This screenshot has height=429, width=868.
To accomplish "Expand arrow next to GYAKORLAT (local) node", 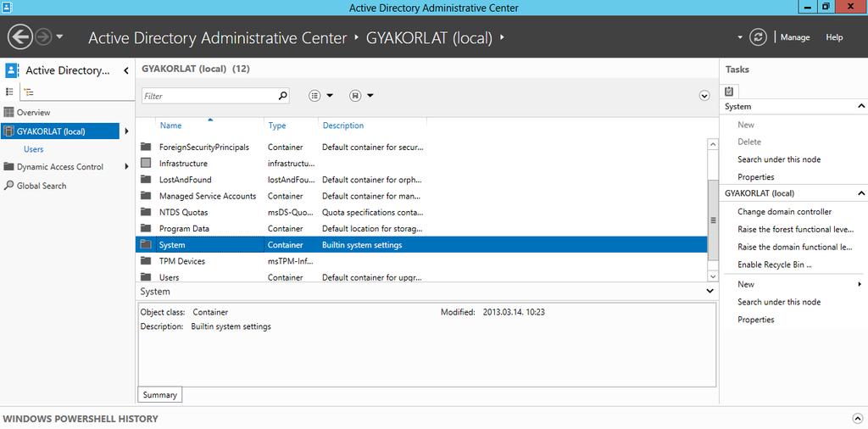I will (127, 131).
